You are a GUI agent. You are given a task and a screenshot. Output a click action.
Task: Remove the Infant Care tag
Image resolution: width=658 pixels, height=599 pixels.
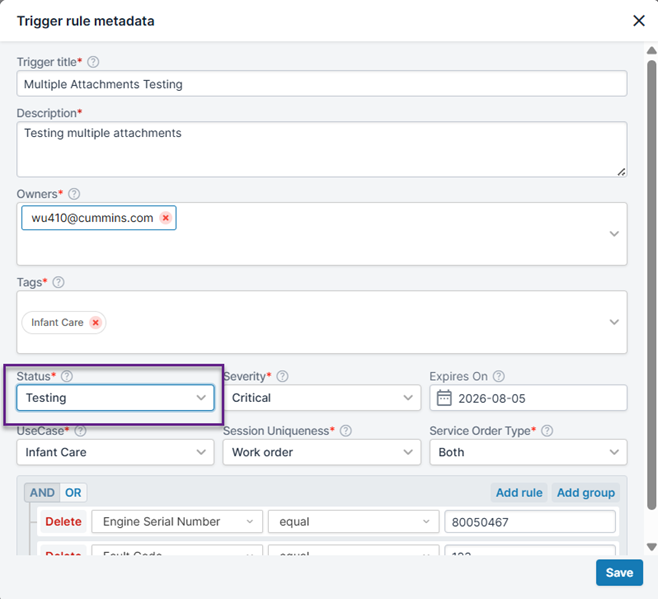coord(95,322)
